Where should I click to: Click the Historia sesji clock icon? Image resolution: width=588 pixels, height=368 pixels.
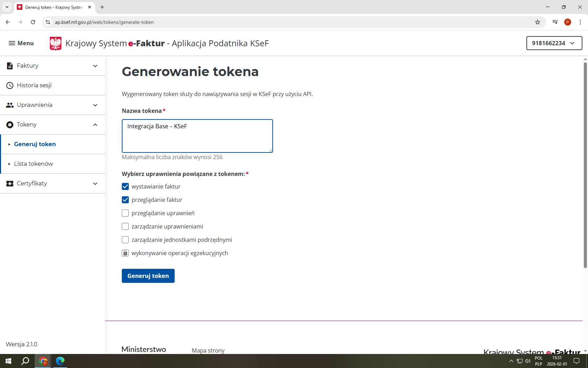pyautogui.click(x=10, y=86)
